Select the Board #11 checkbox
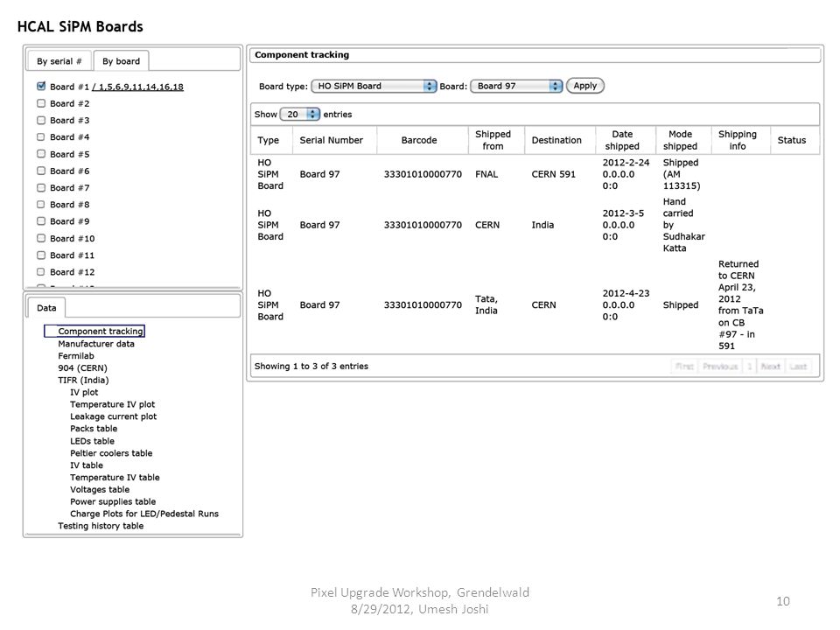This screenshot has width=840, height=630. click(x=41, y=255)
